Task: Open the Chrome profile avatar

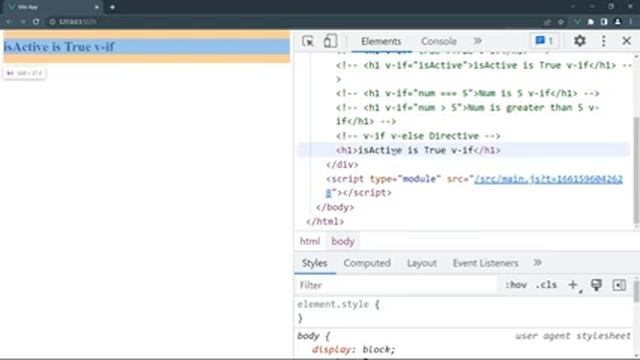Action: pyautogui.click(x=618, y=22)
